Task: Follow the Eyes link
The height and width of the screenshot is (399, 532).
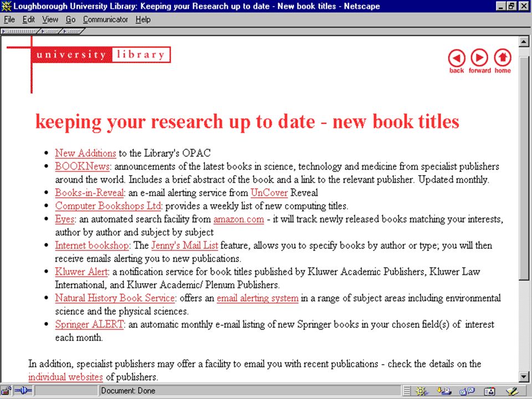Action: click(64, 219)
